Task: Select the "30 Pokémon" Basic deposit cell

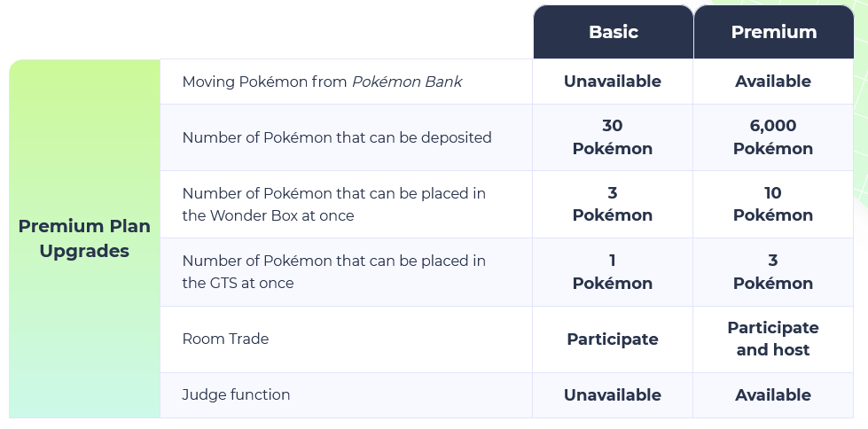Action: 613,137
